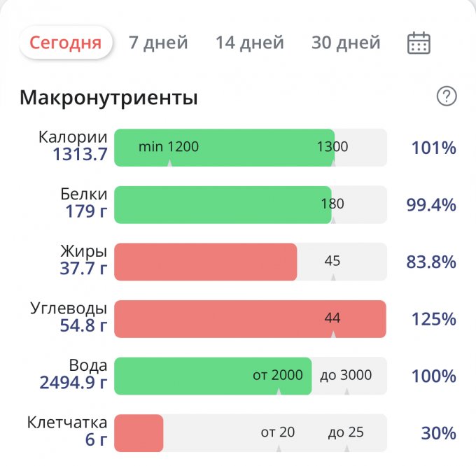This screenshot has height=466, width=476.
Task: Click the Макронутриенты section heading
Action: [x=108, y=97]
